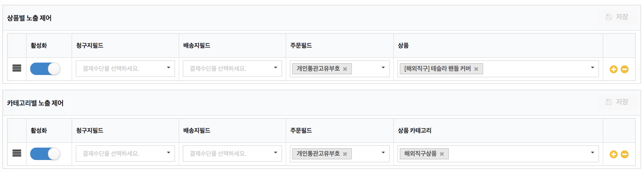The width and height of the screenshot is (644, 173).
Task: Add a row with category section plus icon
Action: tap(614, 154)
